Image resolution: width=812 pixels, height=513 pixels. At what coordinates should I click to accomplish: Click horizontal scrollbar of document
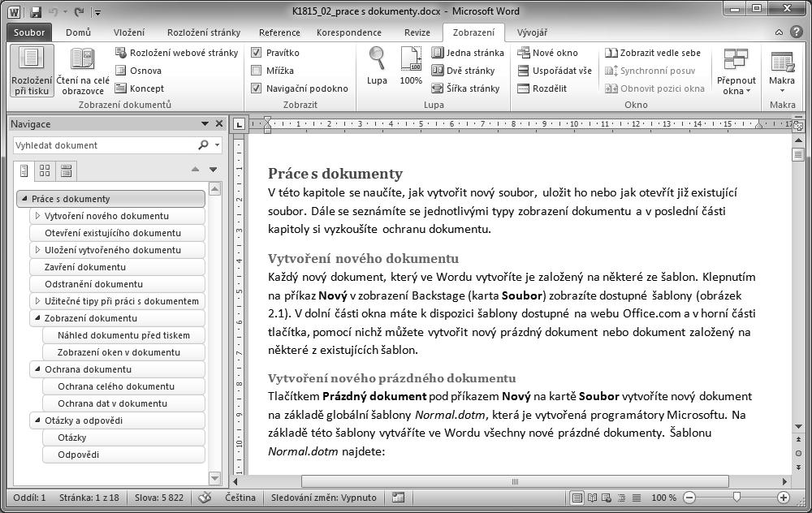pyautogui.click(x=515, y=481)
